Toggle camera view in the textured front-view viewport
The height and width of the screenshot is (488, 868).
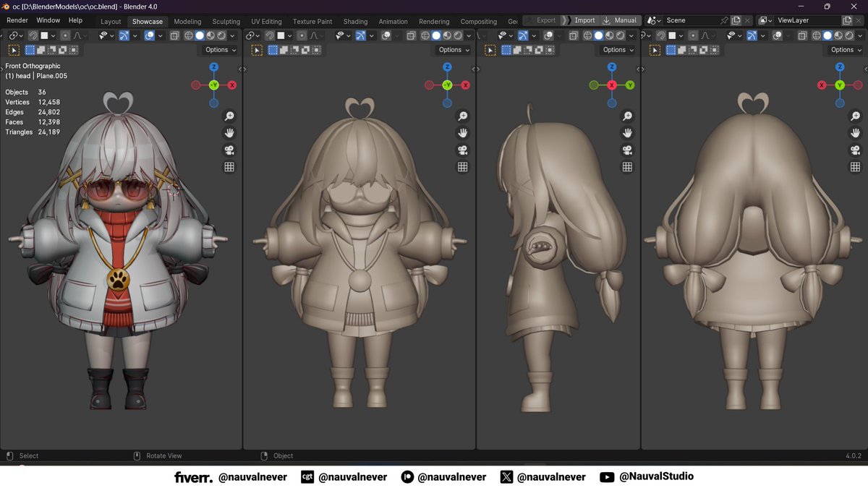point(229,150)
